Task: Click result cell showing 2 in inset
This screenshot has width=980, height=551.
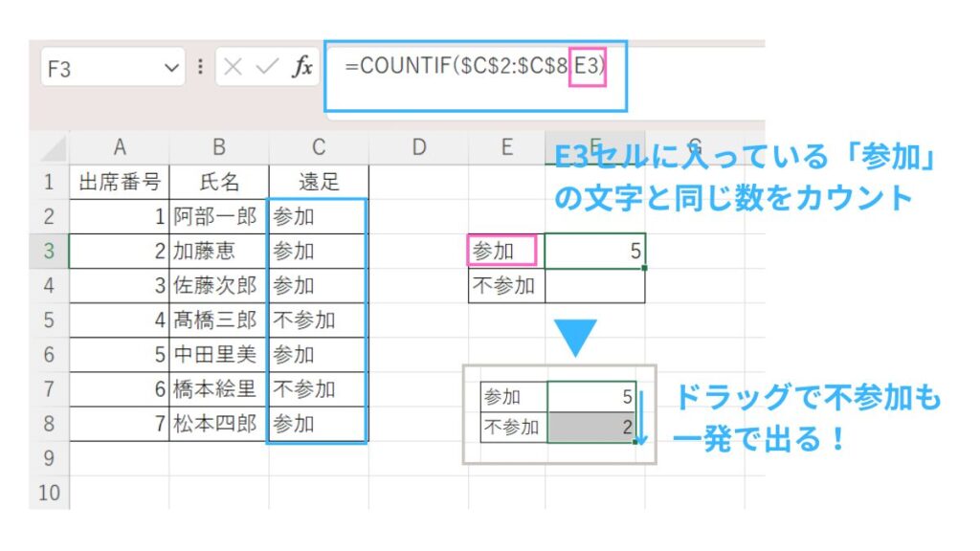Action: coord(591,428)
